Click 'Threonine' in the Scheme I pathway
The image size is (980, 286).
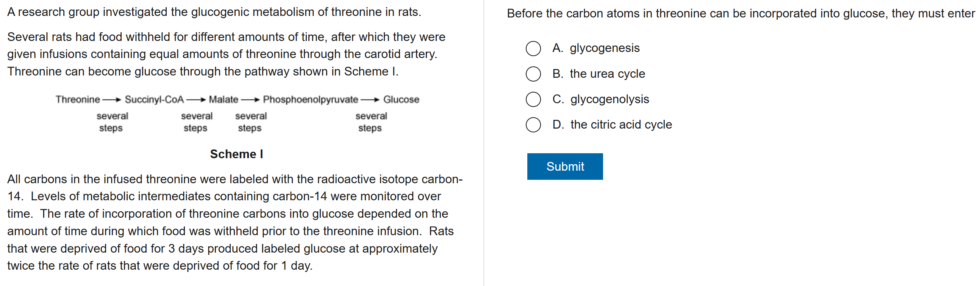click(78, 99)
